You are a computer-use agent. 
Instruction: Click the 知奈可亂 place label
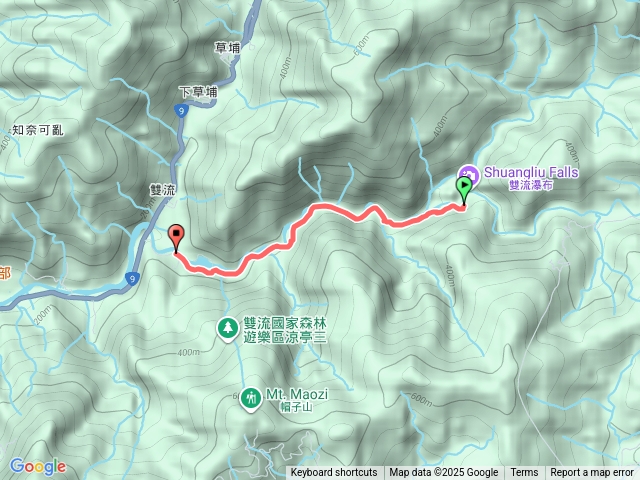point(38,130)
